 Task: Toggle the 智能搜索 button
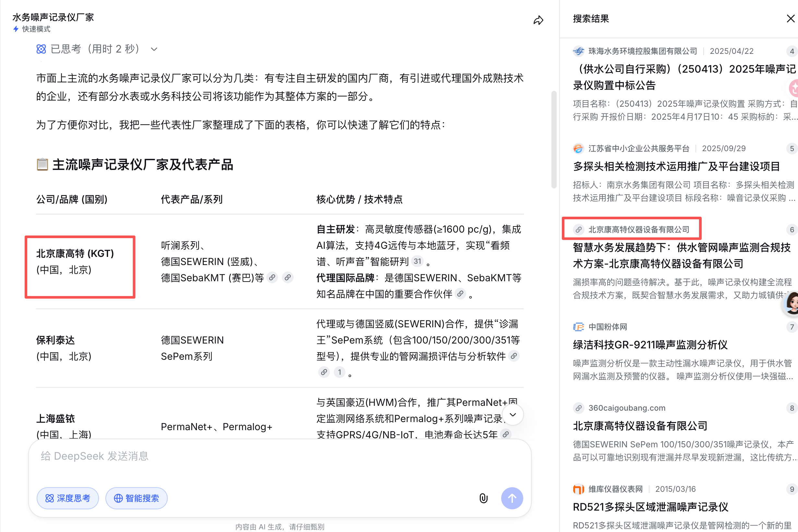coord(136,498)
